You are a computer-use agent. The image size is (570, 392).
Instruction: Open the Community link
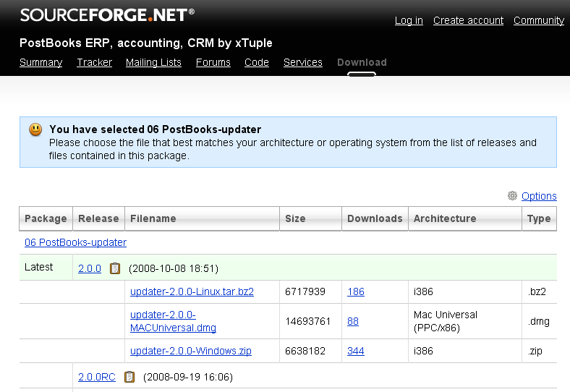(x=538, y=20)
